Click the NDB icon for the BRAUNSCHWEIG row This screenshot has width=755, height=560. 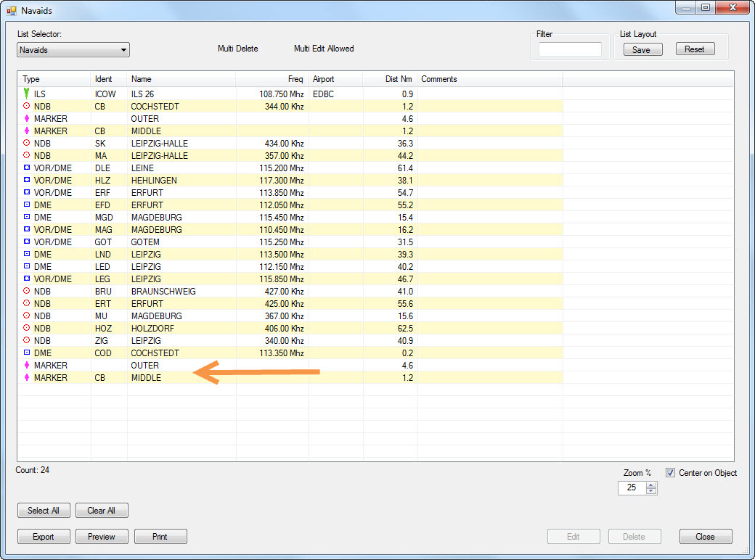coord(27,291)
